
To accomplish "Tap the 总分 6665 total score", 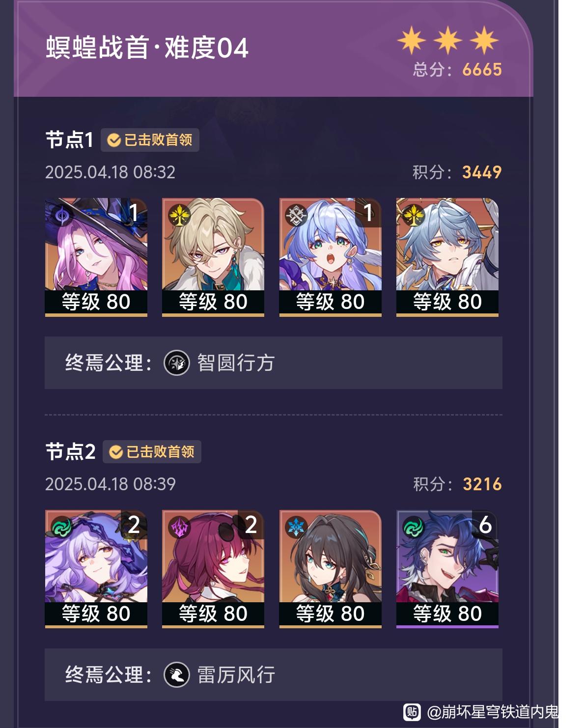I will pos(457,70).
